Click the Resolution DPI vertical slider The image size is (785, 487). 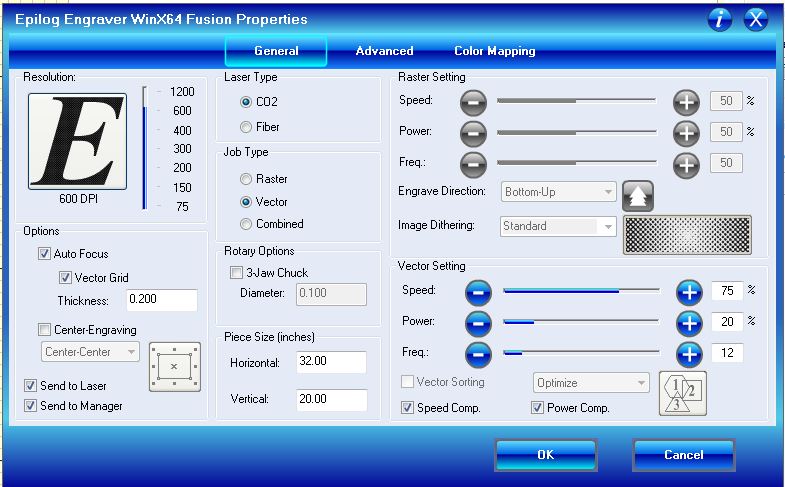(x=145, y=148)
